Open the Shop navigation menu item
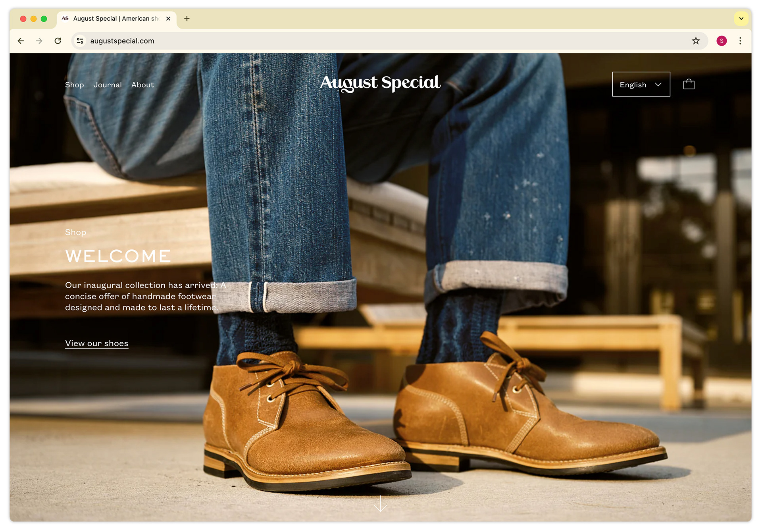 tap(74, 85)
